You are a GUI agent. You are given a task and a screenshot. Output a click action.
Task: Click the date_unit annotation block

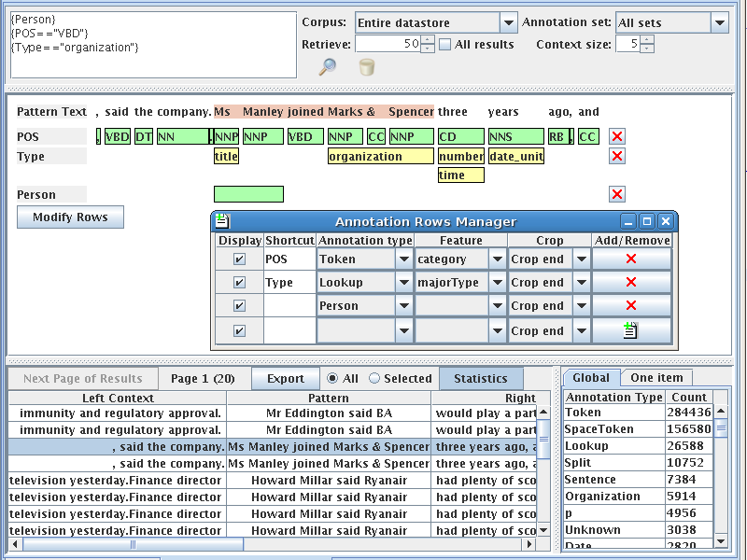[x=516, y=156]
